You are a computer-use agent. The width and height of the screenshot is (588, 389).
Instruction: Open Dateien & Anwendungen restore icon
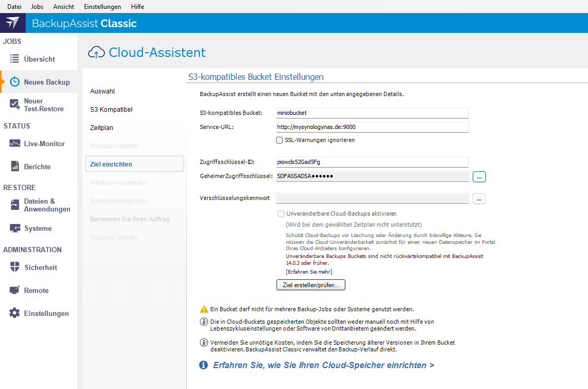click(x=15, y=205)
